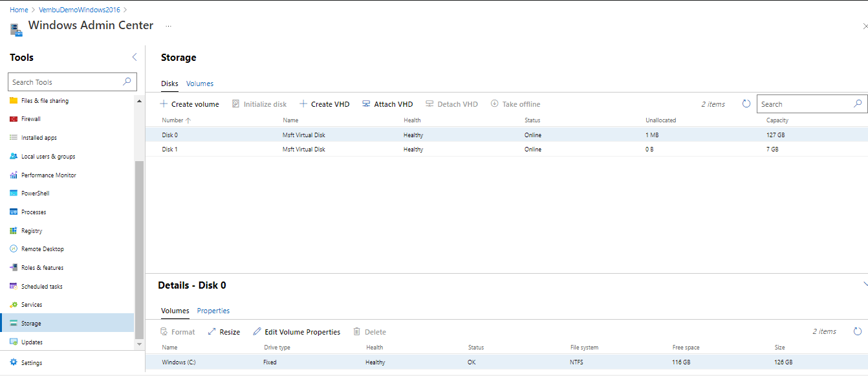The image size is (868, 376).
Task: Open the Properties tab in Details
Action: [213, 311]
